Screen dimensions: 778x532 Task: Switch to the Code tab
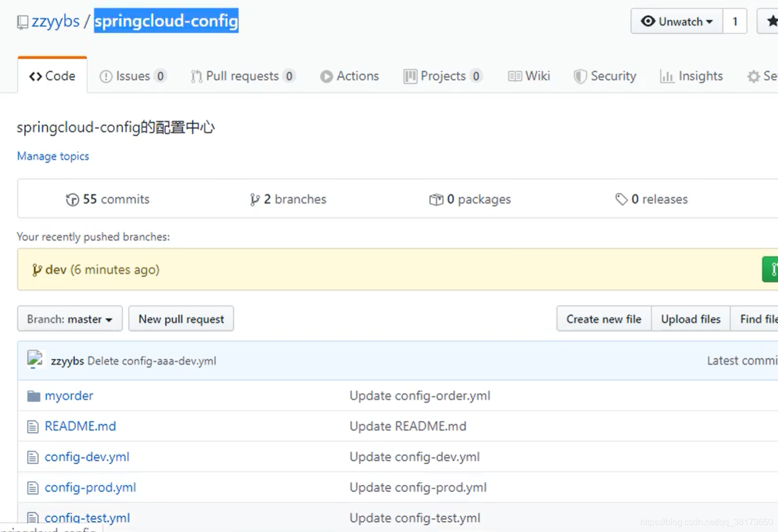52,76
